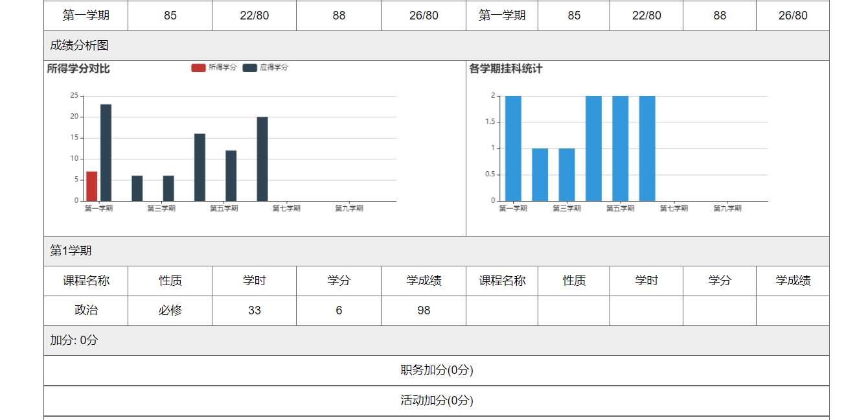868x420 pixels.
Task: Click the 第1学期 section header
Action: pos(71,251)
